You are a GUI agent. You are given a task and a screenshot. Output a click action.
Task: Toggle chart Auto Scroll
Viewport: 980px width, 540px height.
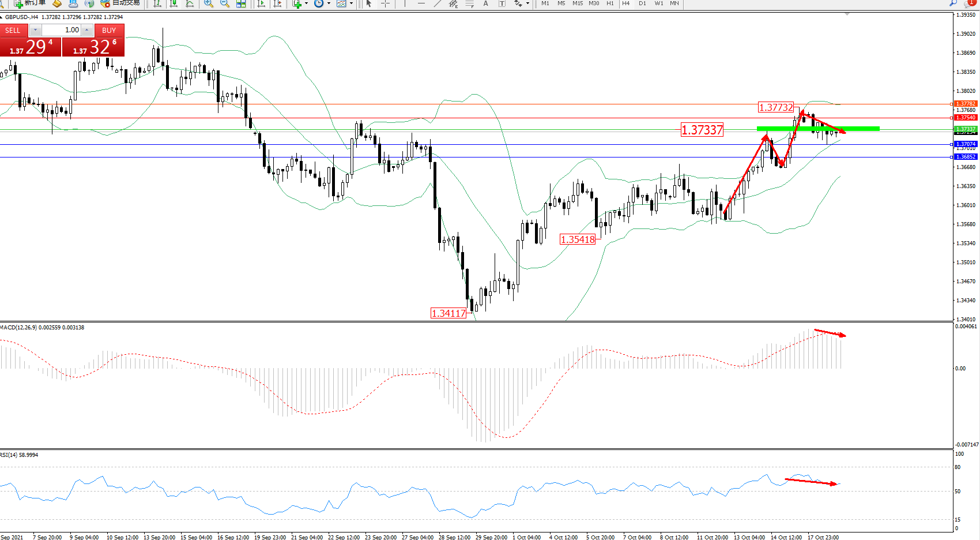click(x=261, y=3)
